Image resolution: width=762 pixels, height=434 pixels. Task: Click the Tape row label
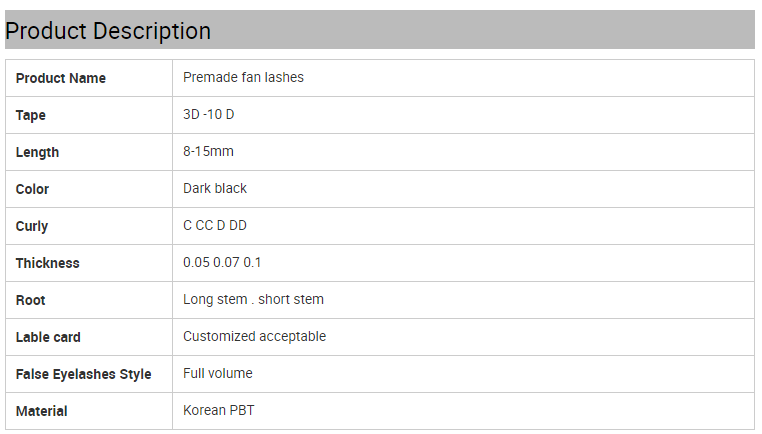(x=31, y=115)
